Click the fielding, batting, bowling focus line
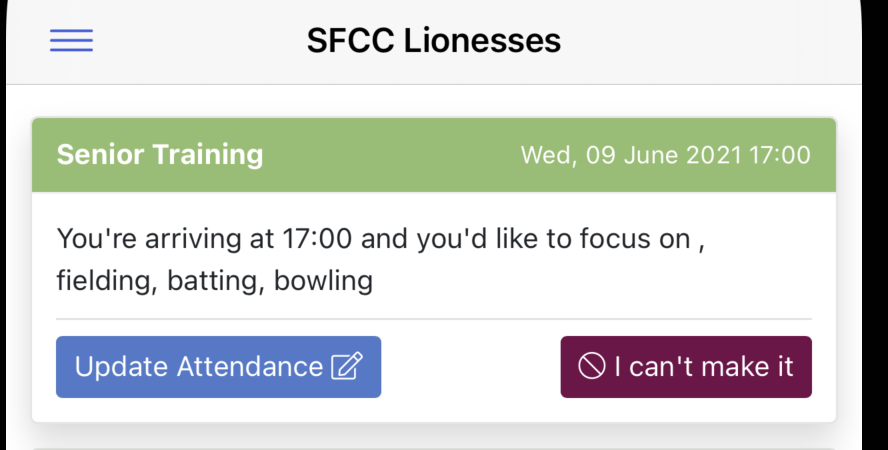The image size is (888, 450). click(x=215, y=281)
